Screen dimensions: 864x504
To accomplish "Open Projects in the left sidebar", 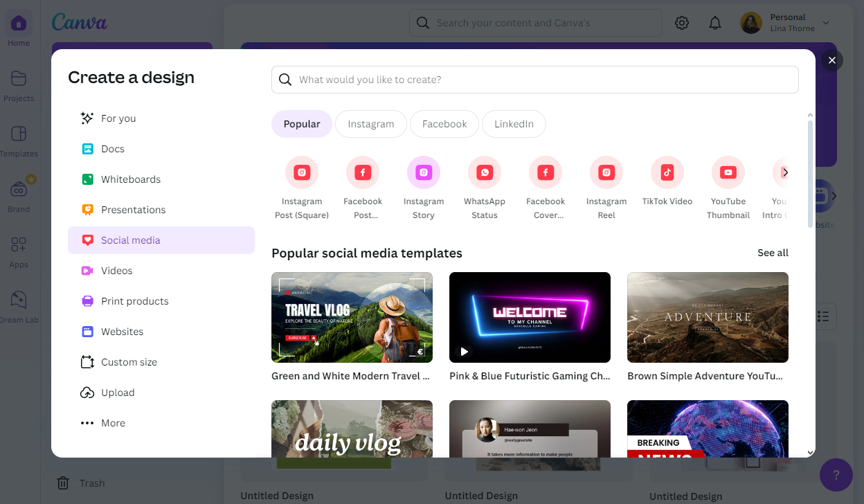I will click(19, 79).
